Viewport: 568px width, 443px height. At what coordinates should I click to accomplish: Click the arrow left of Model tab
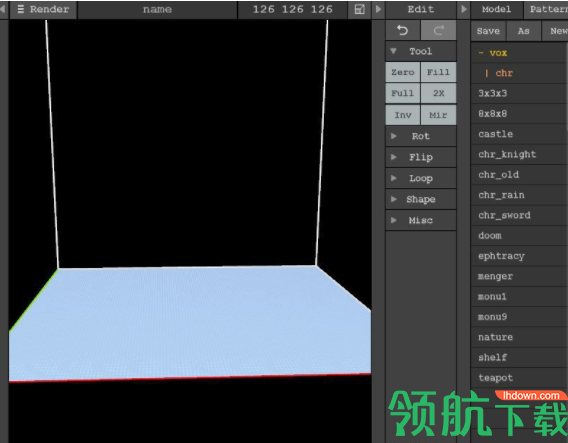point(464,9)
